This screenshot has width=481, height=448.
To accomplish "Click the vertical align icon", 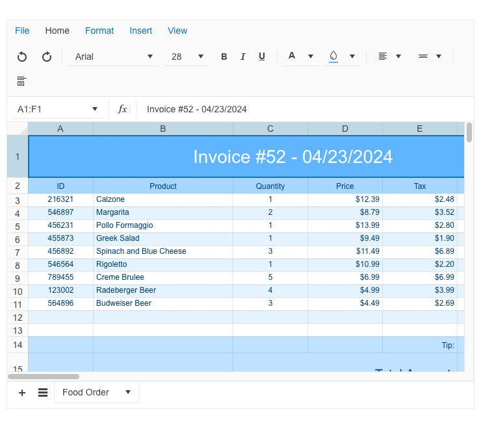I will (x=423, y=56).
